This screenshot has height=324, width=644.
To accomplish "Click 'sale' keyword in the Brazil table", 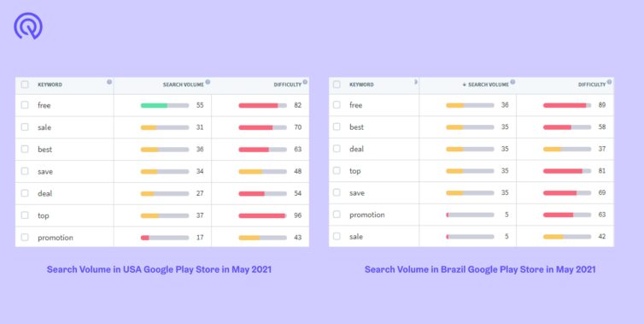I will (x=356, y=237).
